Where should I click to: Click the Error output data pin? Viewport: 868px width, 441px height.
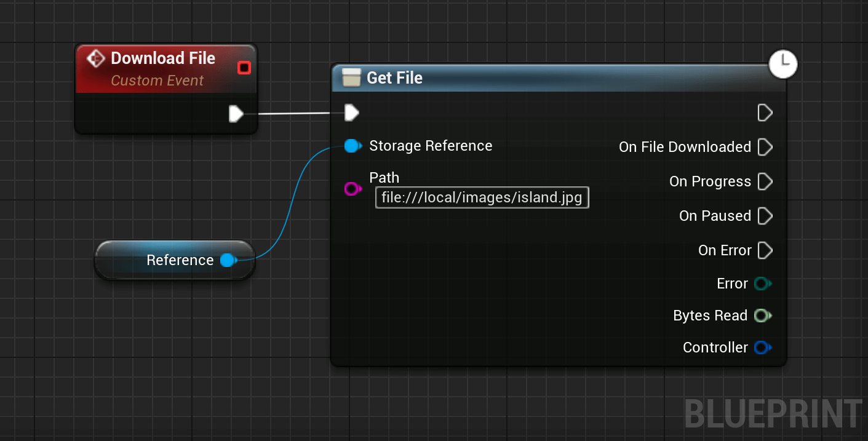763,284
